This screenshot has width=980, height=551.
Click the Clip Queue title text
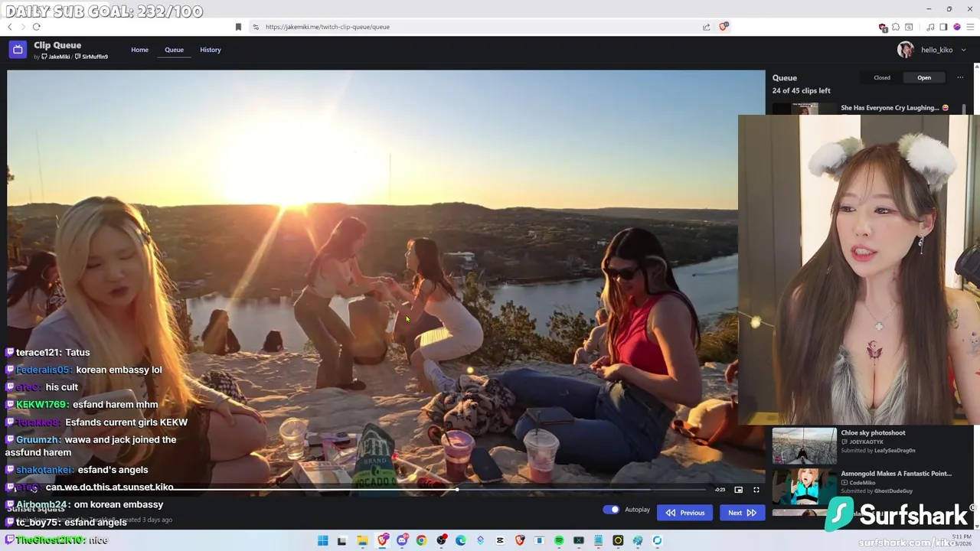coord(57,45)
